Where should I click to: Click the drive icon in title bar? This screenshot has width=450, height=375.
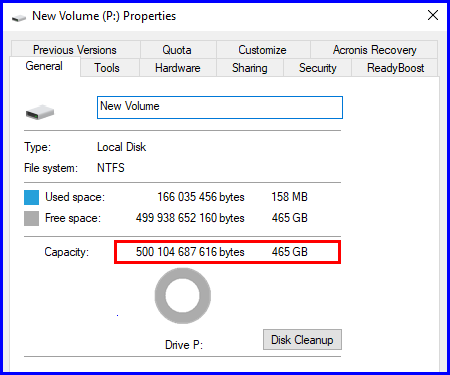[19, 17]
